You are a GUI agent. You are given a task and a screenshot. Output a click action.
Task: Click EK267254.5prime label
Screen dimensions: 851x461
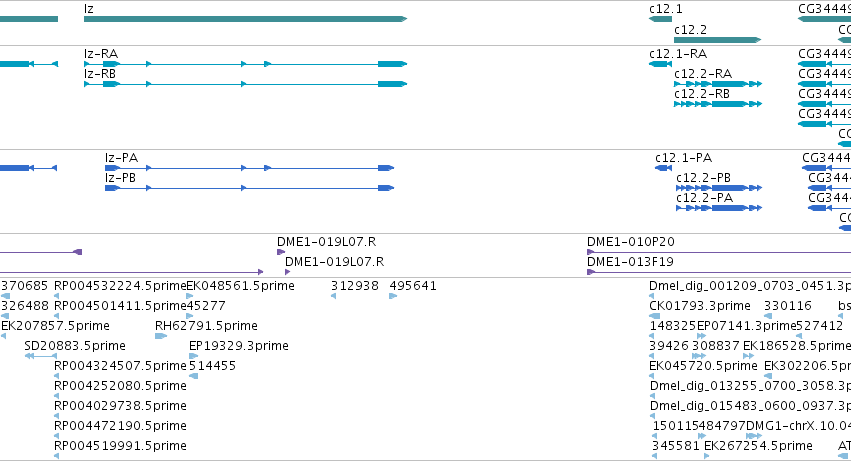point(758,446)
